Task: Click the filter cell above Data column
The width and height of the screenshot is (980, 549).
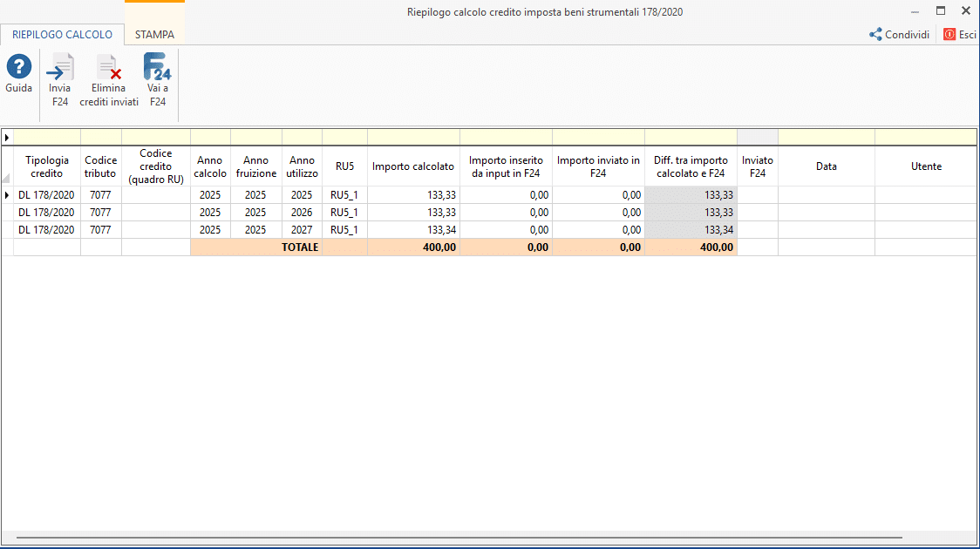Action: click(x=826, y=137)
